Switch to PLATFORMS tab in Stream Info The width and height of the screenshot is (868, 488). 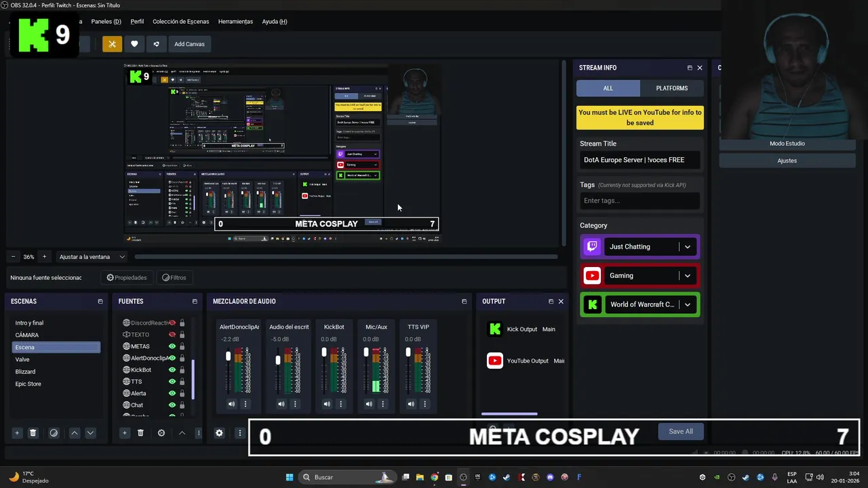pyautogui.click(x=672, y=88)
